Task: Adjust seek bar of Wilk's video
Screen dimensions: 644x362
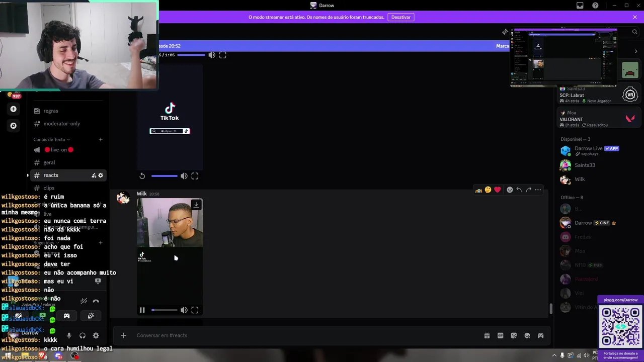Action: pos(165,310)
